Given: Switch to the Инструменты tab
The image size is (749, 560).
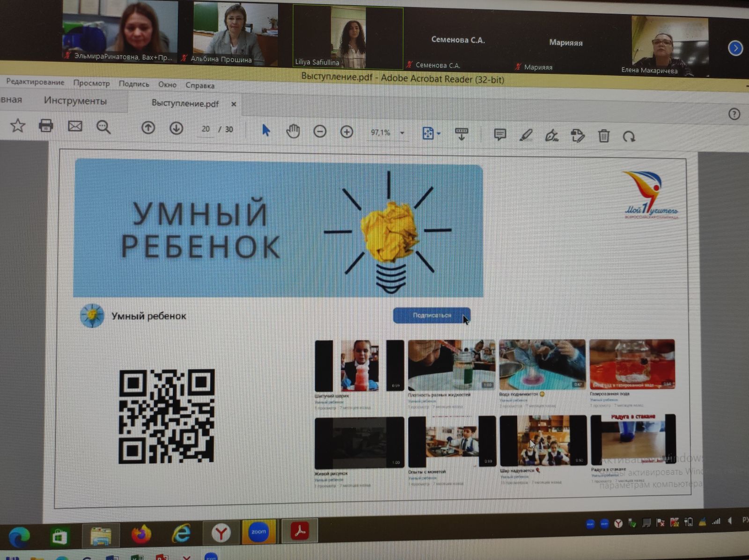Looking at the screenshot, I should click(75, 101).
